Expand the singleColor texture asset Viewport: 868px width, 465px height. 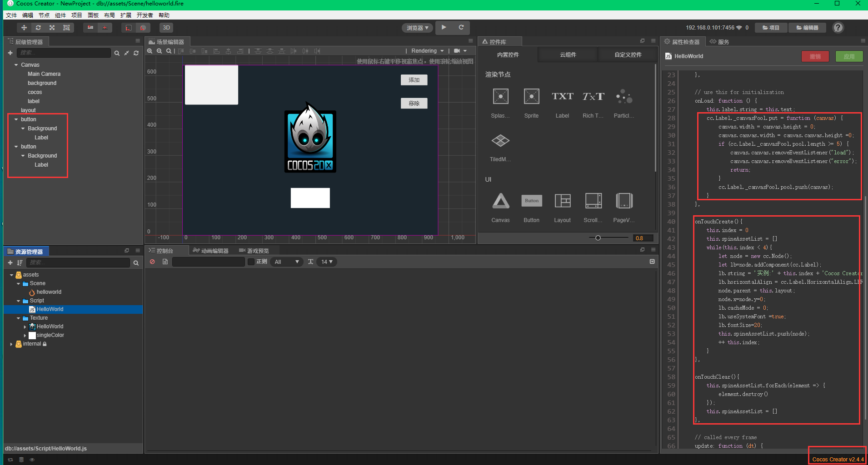[25, 336]
